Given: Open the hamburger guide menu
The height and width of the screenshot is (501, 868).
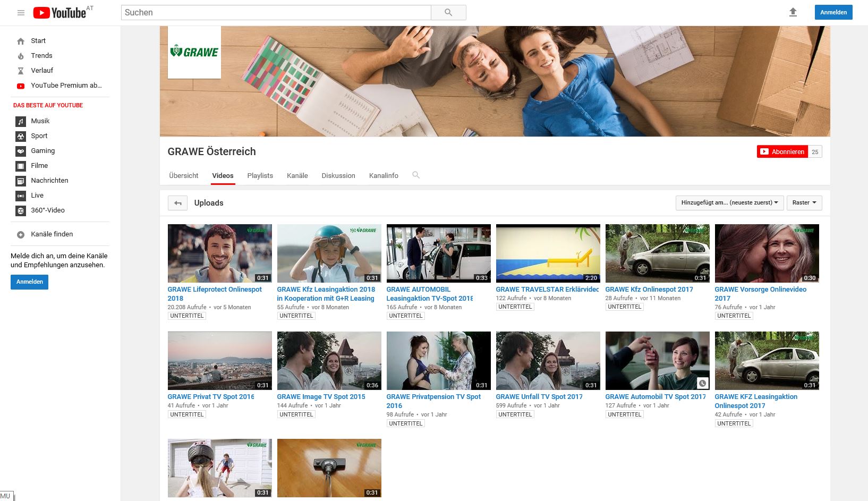Looking at the screenshot, I should [21, 13].
